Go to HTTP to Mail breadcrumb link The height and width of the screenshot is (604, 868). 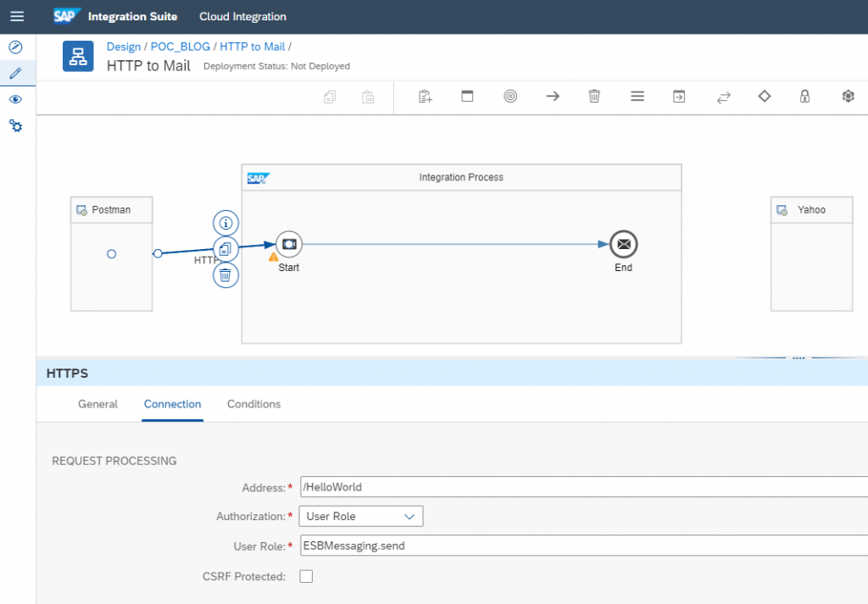(x=253, y=47)
